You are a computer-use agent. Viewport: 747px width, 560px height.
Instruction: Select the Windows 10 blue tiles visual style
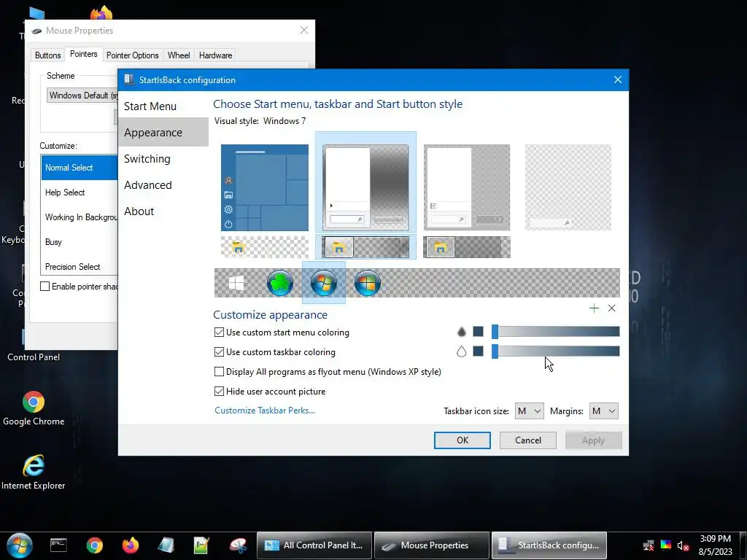(x=265, y=187)
